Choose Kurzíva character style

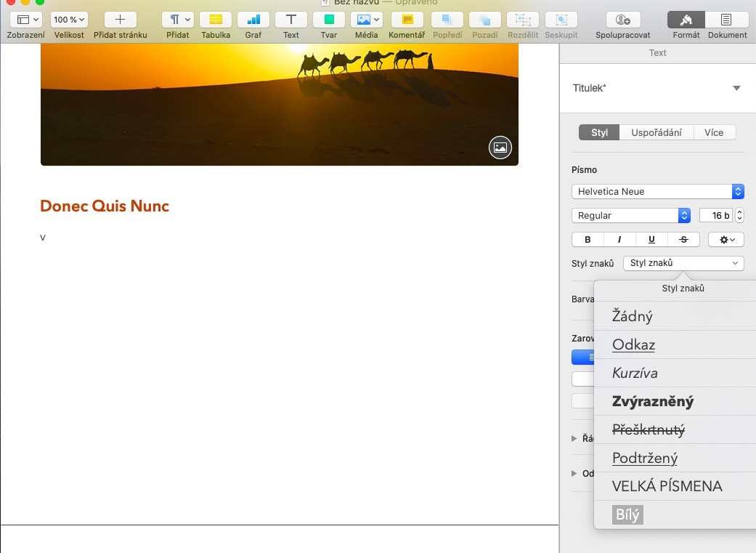coord(675,373)
